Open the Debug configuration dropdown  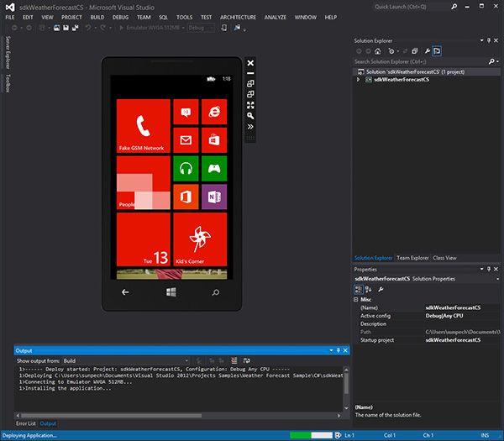[x=201, y=28]
